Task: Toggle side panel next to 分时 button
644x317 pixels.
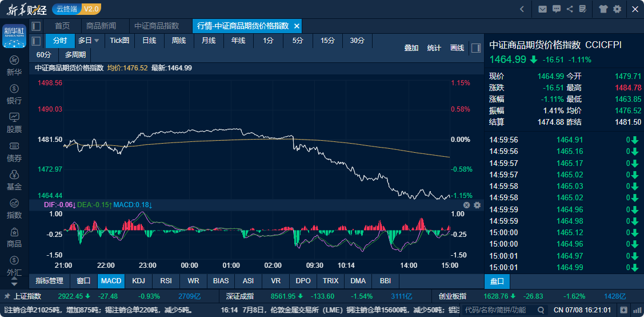Action: [x=36, y=41]
